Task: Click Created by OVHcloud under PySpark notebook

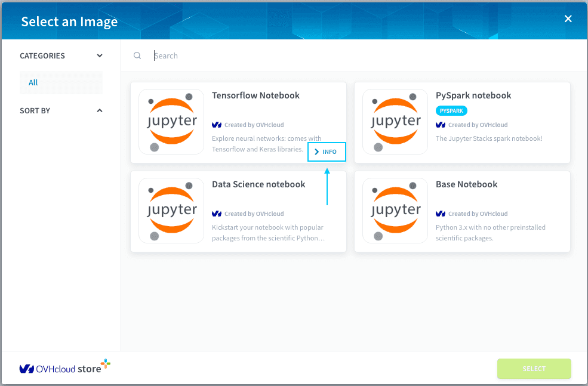Action: pos(478,125)
